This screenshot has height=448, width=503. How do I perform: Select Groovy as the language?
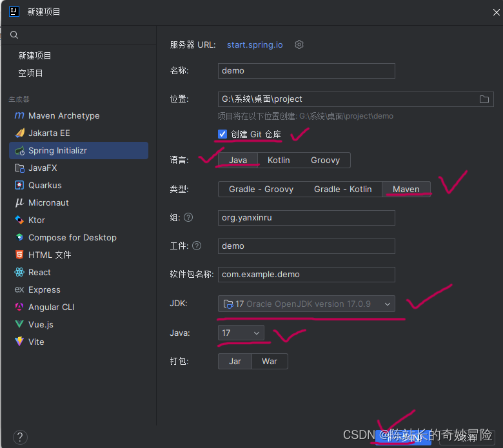tap(325, 160)
